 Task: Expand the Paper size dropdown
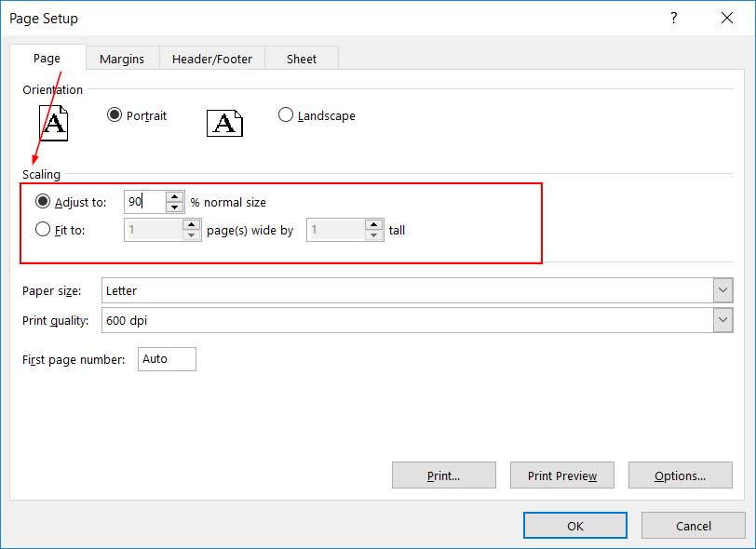pyautogui.click(x=722, y=290)
